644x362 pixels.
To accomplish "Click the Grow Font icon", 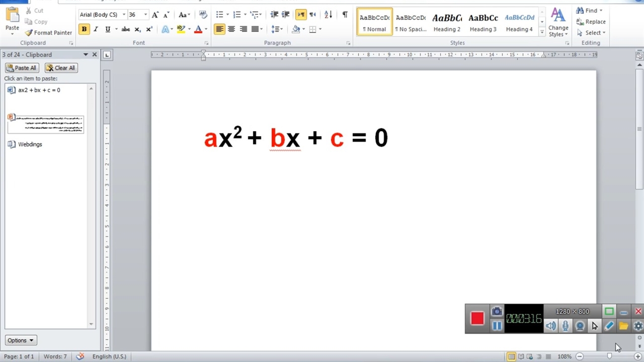I will pyautogui.click(x=155, y=15).
